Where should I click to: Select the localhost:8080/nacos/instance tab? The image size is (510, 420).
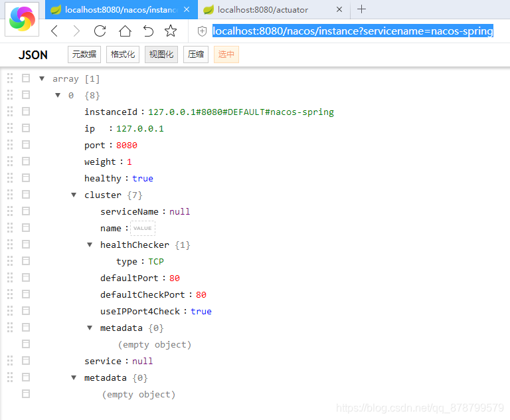[x=121, y=9]
